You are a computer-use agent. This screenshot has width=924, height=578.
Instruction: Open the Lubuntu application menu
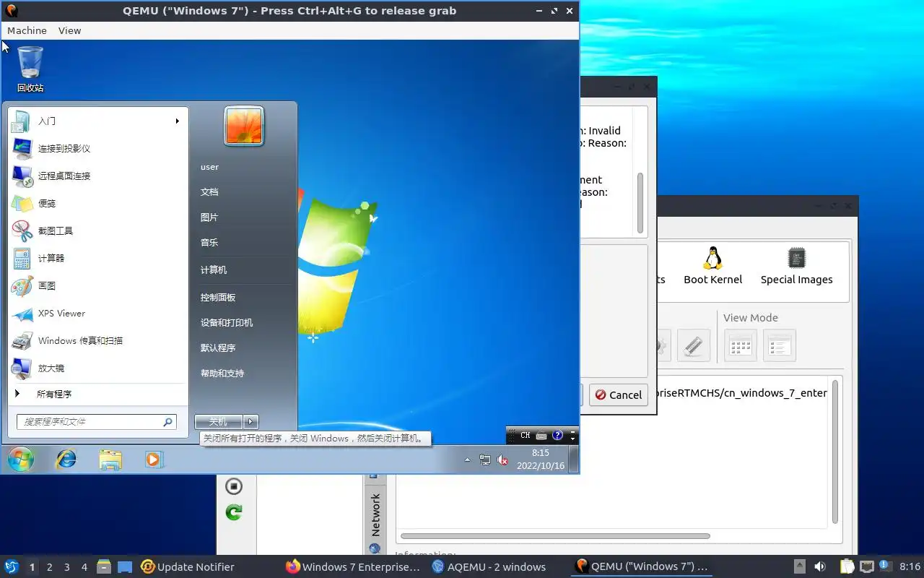(12, 566)
